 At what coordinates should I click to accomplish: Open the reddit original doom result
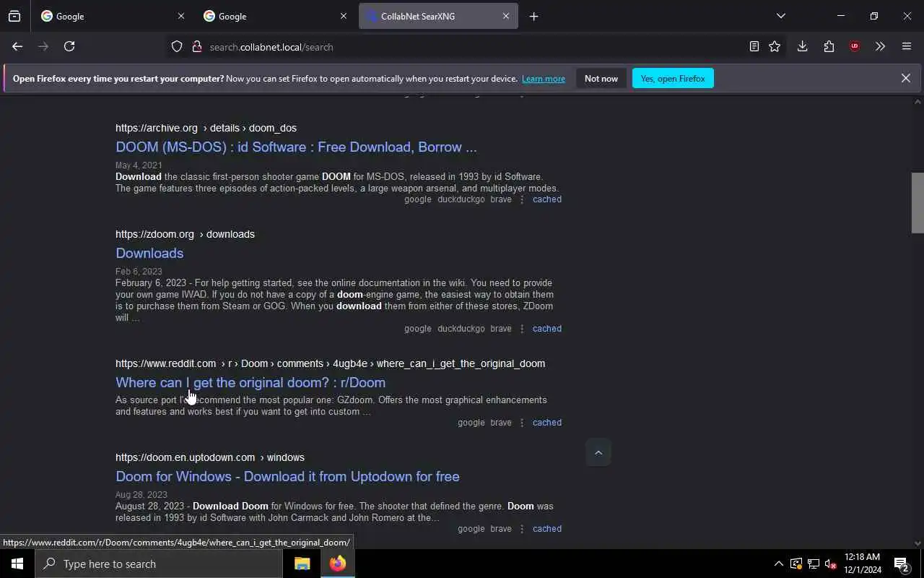tap(250, 382)
